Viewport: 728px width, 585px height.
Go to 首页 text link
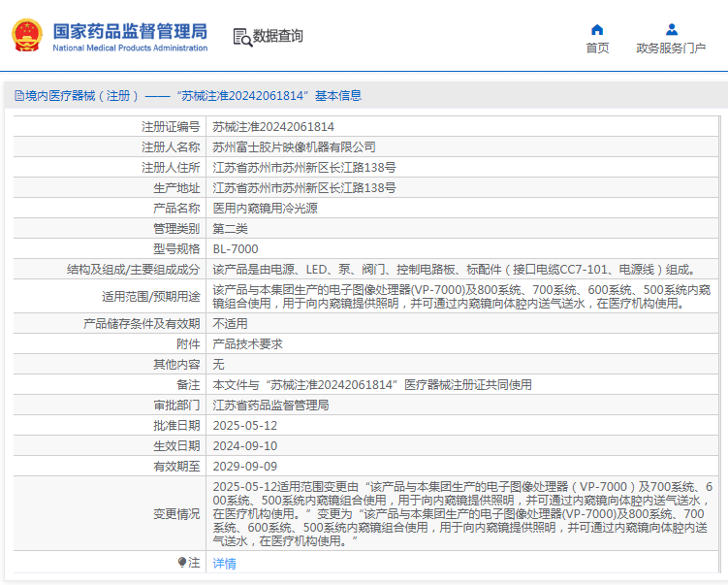point(597,49)
